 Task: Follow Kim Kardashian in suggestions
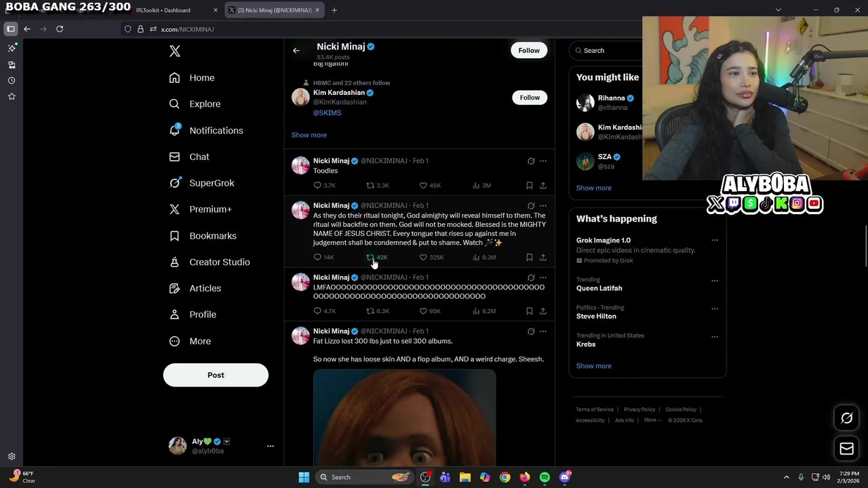pos(530,98)
